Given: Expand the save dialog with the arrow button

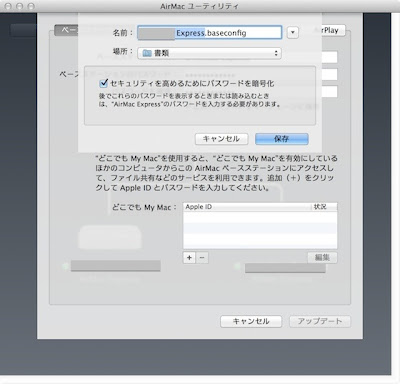Looking at the screenshot, I should (293, 32).
